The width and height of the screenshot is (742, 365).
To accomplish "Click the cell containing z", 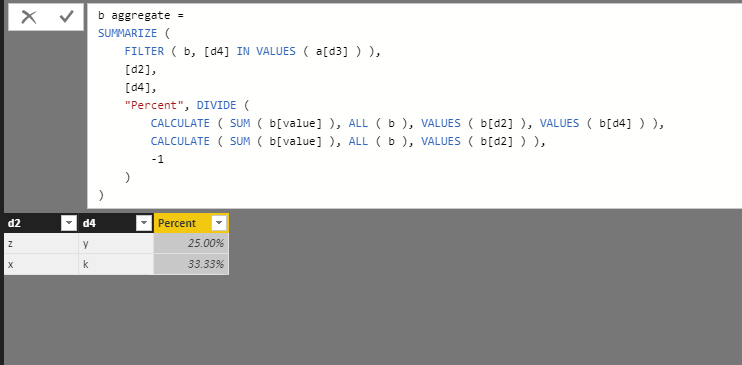I will [41, 243].
